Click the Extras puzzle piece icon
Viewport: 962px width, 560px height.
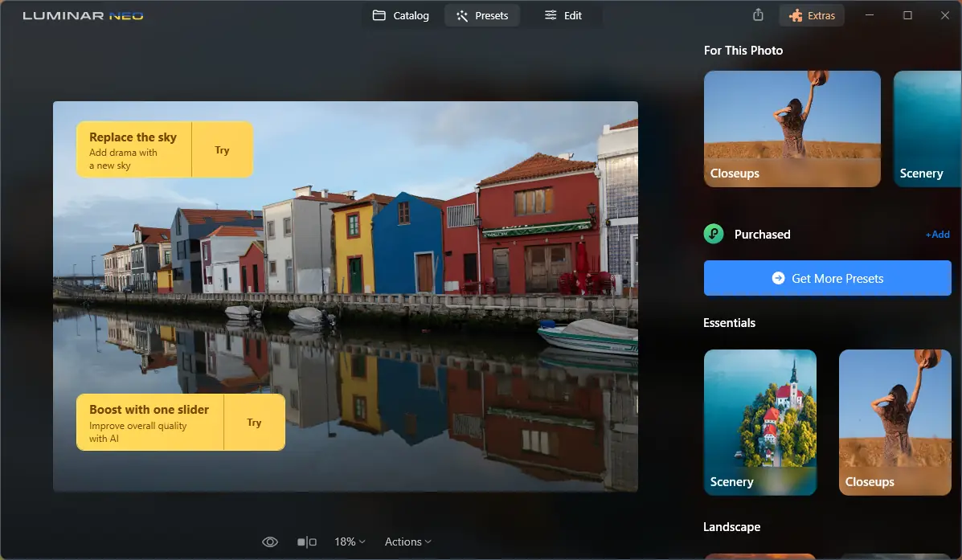coord(796,15)
